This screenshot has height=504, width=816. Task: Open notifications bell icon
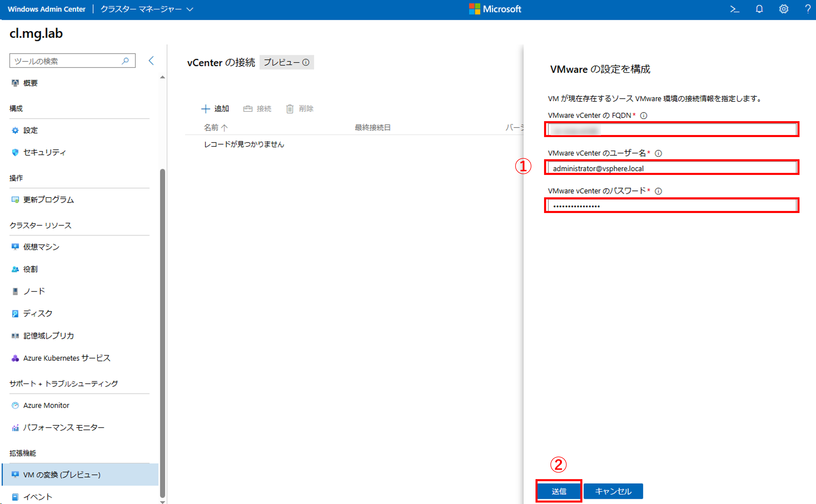tap(759, 9)
